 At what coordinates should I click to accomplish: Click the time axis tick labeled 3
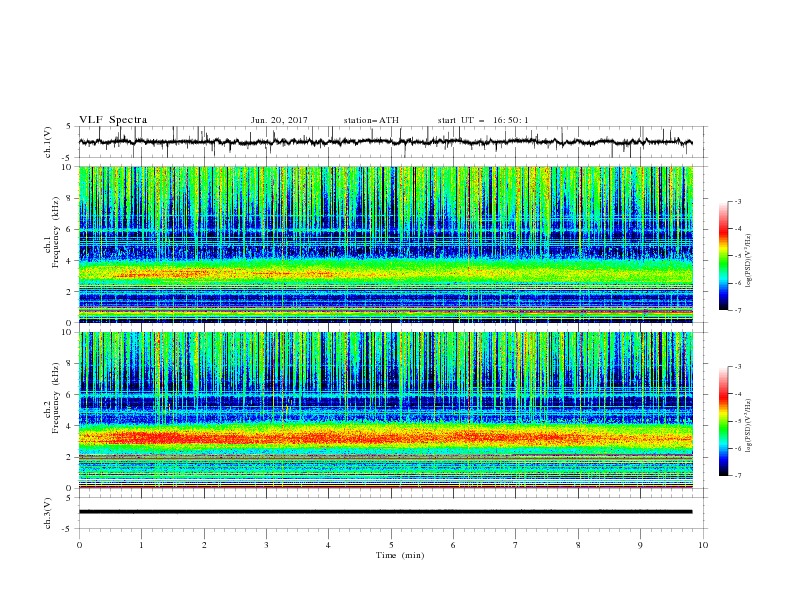(266, 545)
